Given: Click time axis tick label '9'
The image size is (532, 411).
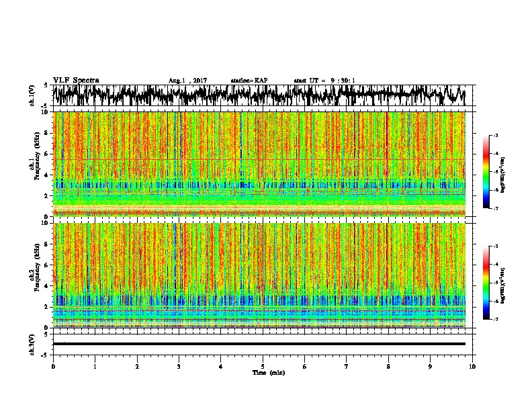Looking at the screenshot, I should [430, 367].
